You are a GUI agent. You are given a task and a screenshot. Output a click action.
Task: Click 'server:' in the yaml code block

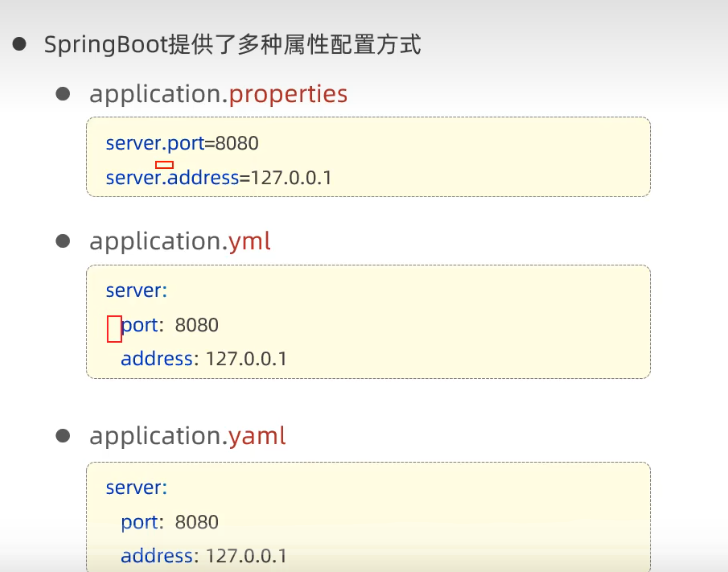pos(136,488)
